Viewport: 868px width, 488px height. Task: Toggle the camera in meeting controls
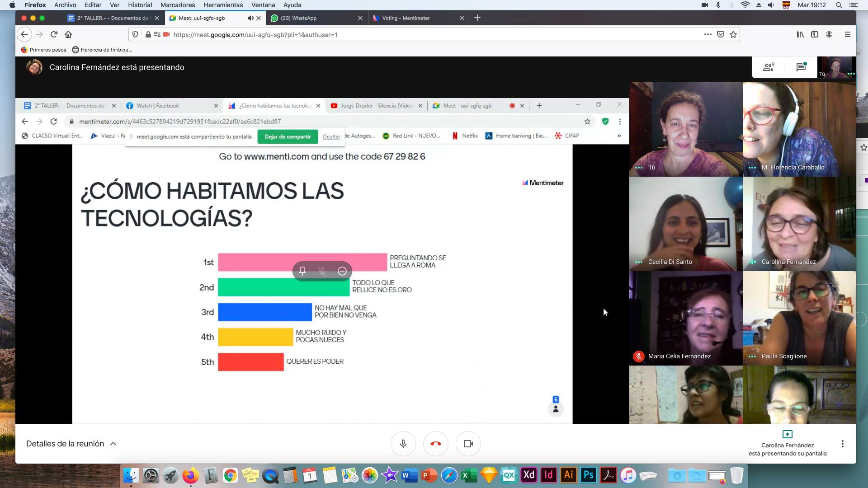468,444
